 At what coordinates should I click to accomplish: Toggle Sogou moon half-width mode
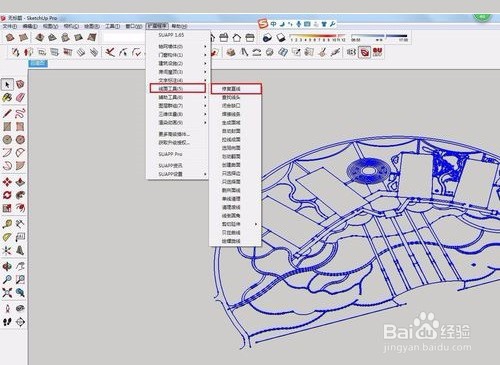click(x=282, y=24)
